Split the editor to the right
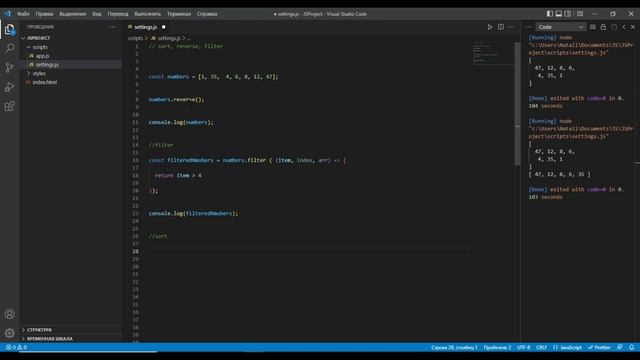 (x=501, y=27)
